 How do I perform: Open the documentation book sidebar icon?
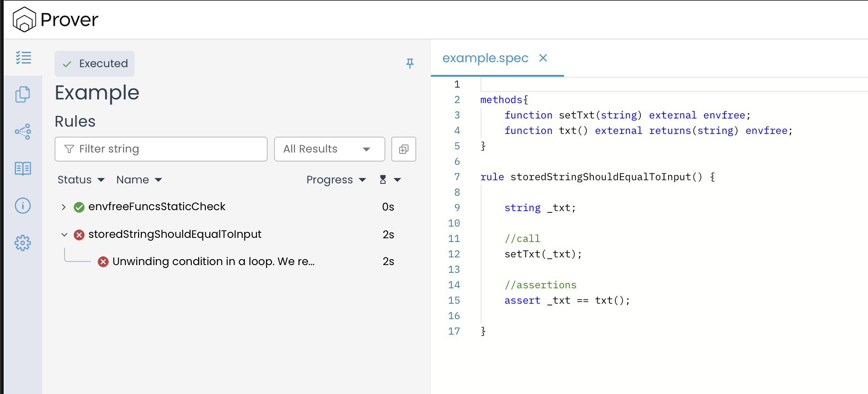(x=23, y=168)
